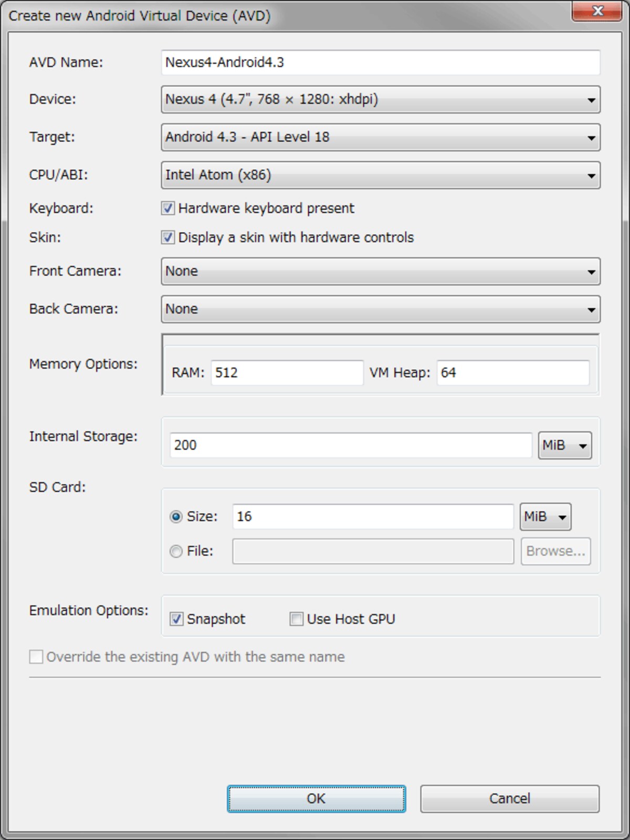
Task: Click the Browse... button
Action: (x=555, y=551)
